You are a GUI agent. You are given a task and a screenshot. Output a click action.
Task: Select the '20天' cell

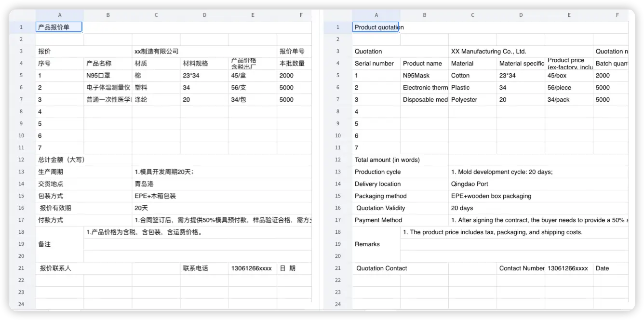[222, 208]
